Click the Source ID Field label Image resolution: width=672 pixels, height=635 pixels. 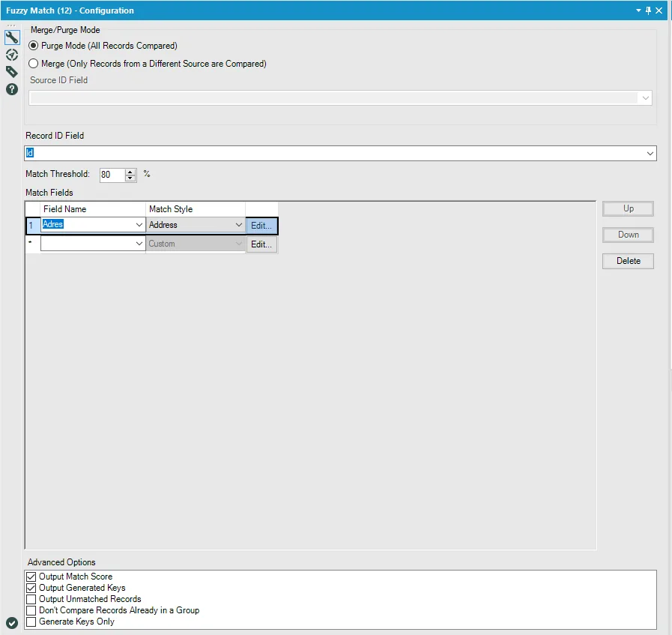[x=58, y=80]
